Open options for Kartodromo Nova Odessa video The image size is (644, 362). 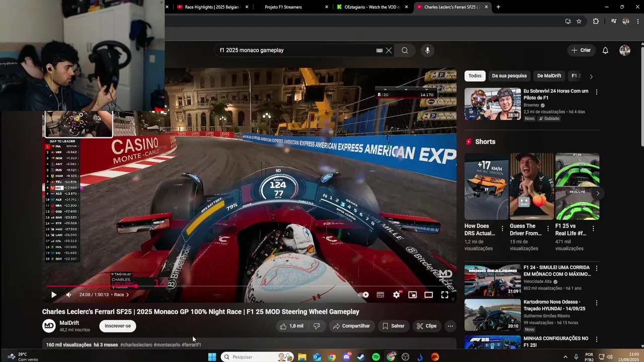coord(597,303)
